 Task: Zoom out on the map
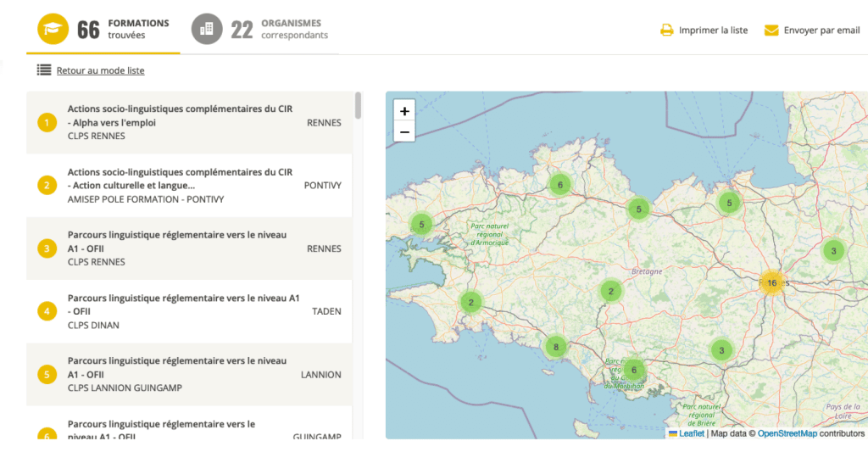(x=404, y=131)
